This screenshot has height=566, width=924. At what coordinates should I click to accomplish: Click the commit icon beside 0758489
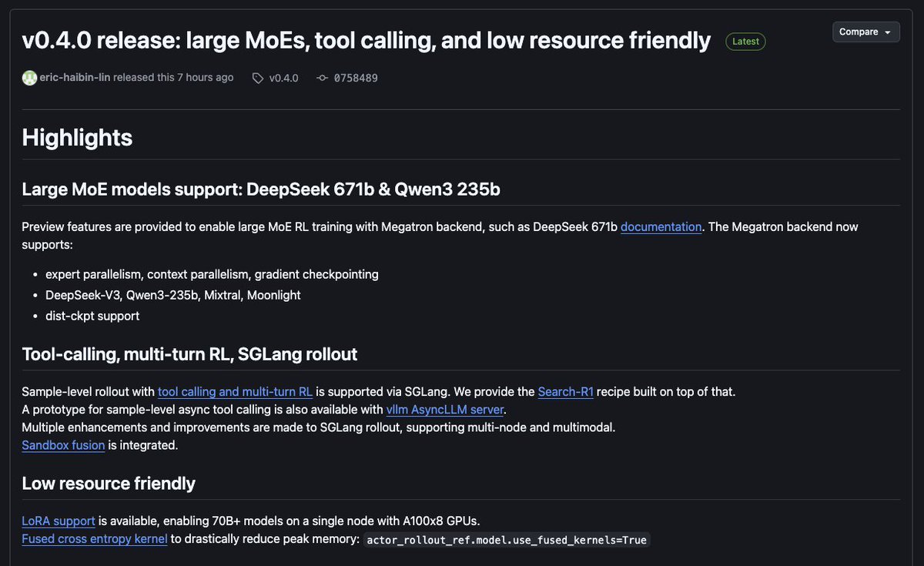pos(323,78)
